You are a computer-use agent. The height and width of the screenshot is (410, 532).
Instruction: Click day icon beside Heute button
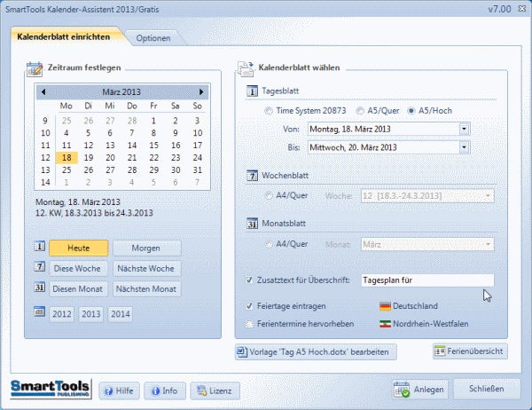point(39,246)
